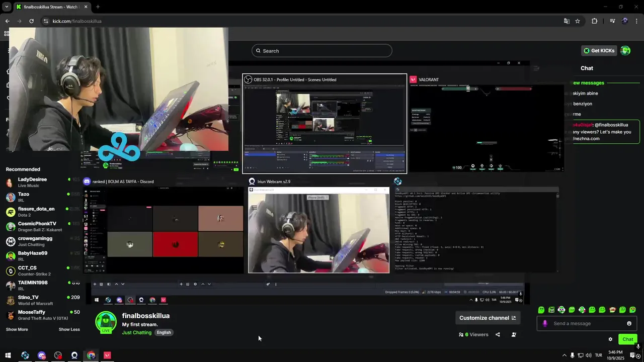Open Stino_TV recommended channel
Image resolution: width=644 pixels, height=362 pixels.
point(43,300)
